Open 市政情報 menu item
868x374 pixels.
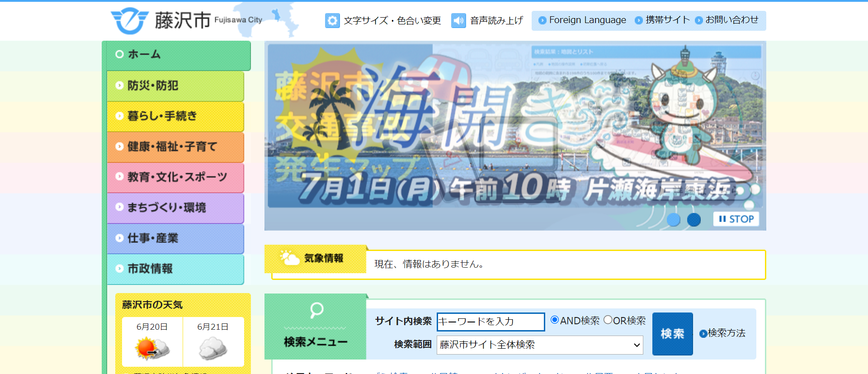tap(175, 269)
